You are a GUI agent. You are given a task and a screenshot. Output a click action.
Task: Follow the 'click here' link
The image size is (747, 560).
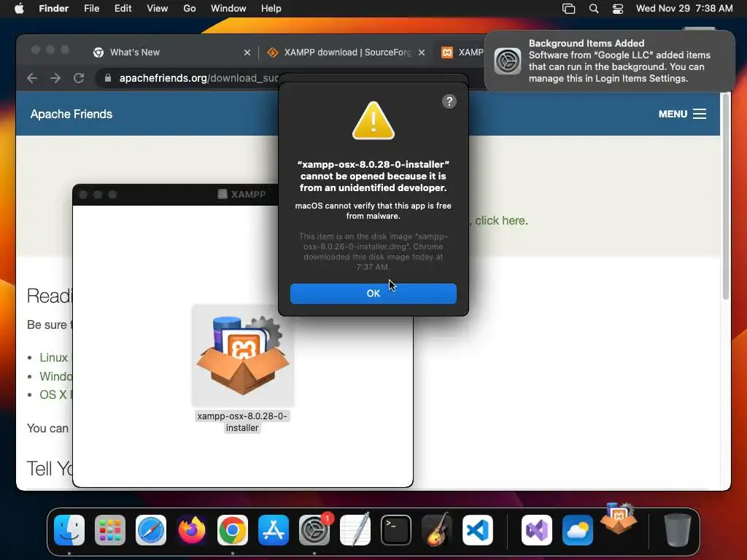pyautogui.click(x=500, y=220)
